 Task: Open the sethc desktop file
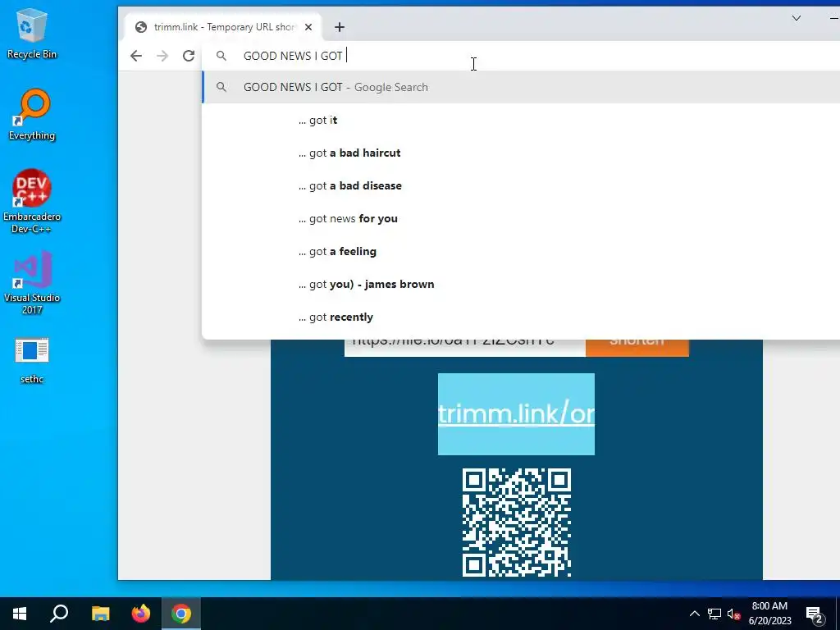tap(32, 361)
